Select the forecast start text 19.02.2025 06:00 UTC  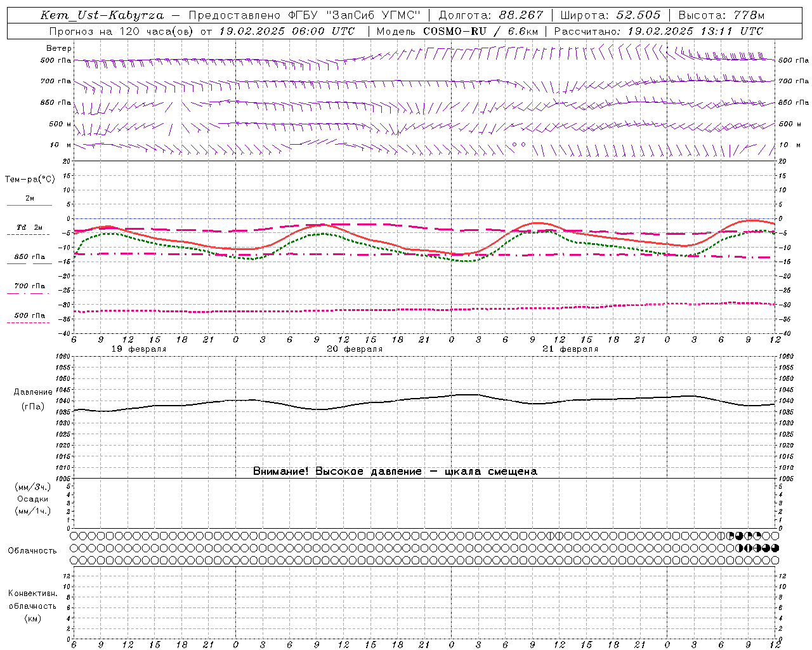[287, 31]
